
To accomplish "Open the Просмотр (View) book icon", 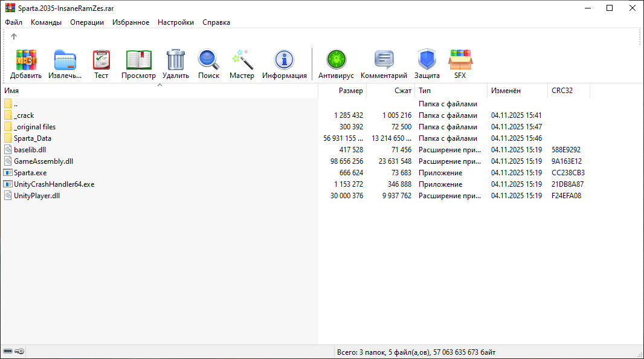I will pyautogui.click(x=138, y=60).
